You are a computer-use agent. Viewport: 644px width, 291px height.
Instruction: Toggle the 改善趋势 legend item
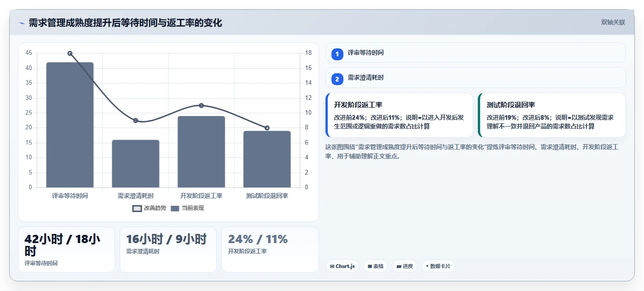coord(149,208)
